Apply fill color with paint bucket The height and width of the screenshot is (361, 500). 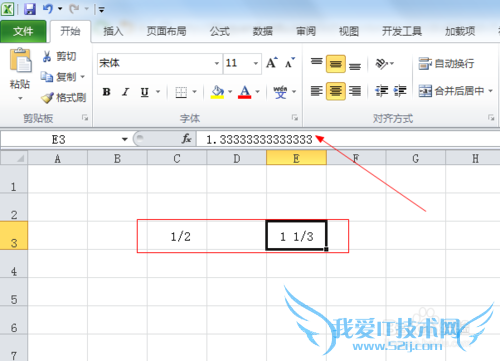(x=217, y=92)
